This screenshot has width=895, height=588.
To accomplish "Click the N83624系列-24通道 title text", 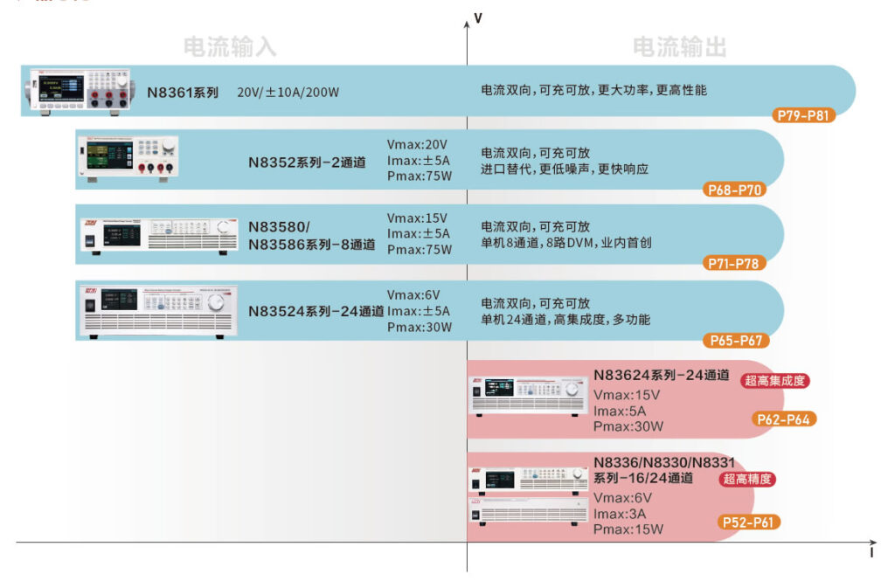I will pos(661,375).
